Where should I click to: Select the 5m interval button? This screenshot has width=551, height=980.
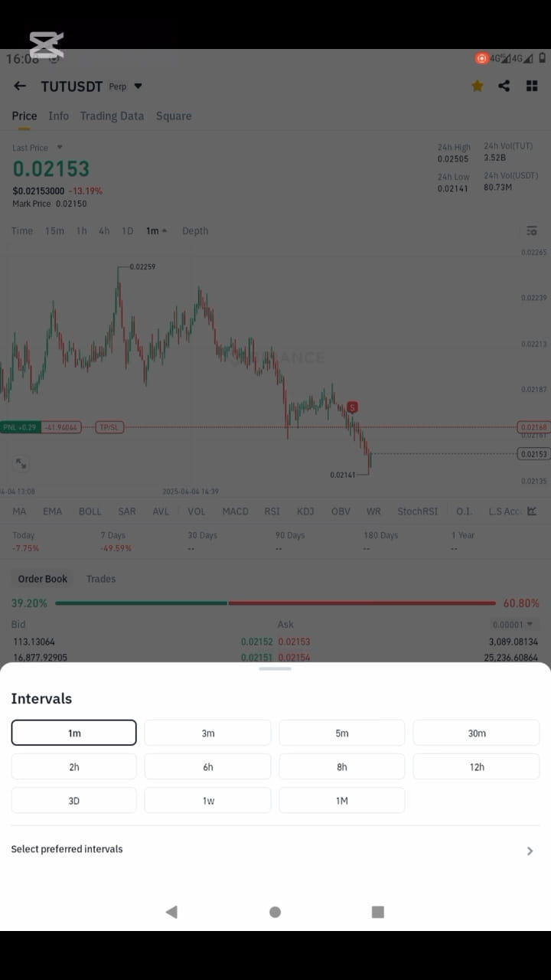pyautogui.click(x=342, y=733)
